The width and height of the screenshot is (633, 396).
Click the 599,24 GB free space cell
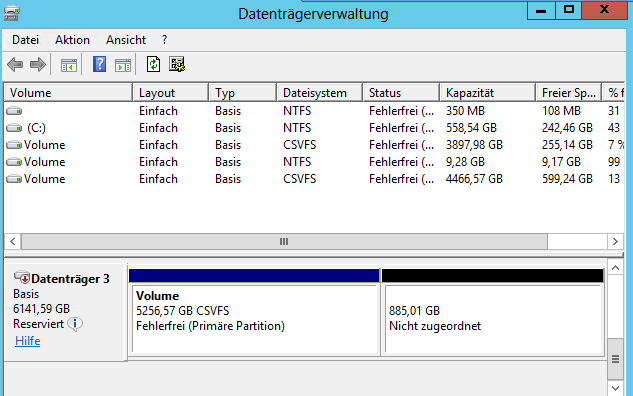(x=567, y=179)
